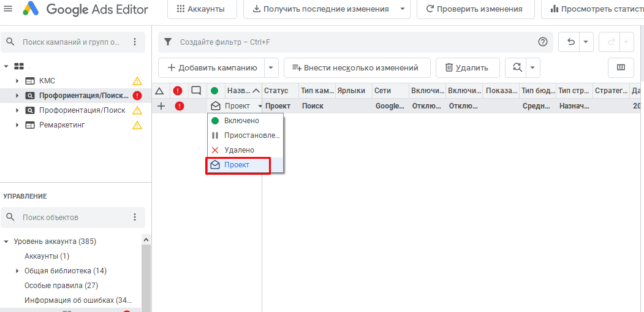Choose Проект from status menu

(x=245, y=165)
